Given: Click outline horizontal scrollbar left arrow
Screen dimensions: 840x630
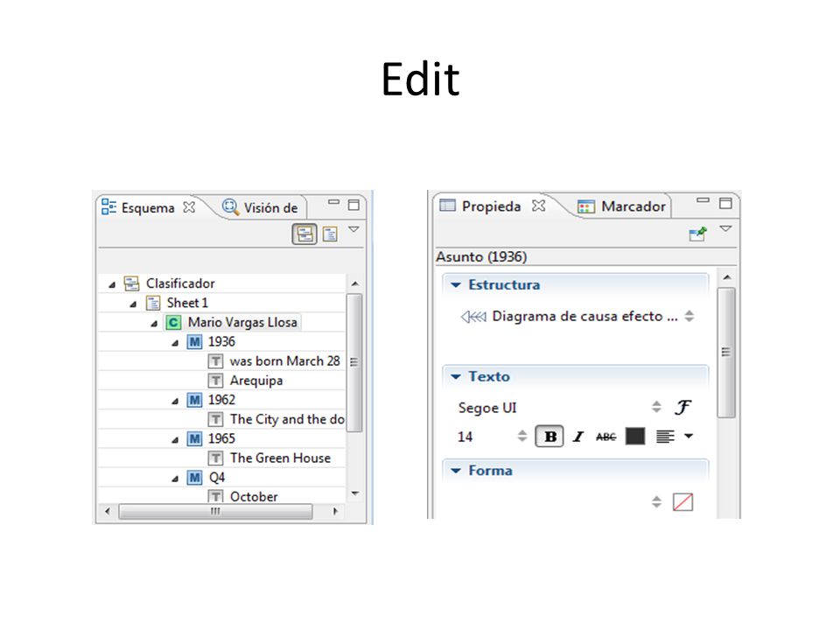Looking at the screenshot, I should (x=108, y=511).
